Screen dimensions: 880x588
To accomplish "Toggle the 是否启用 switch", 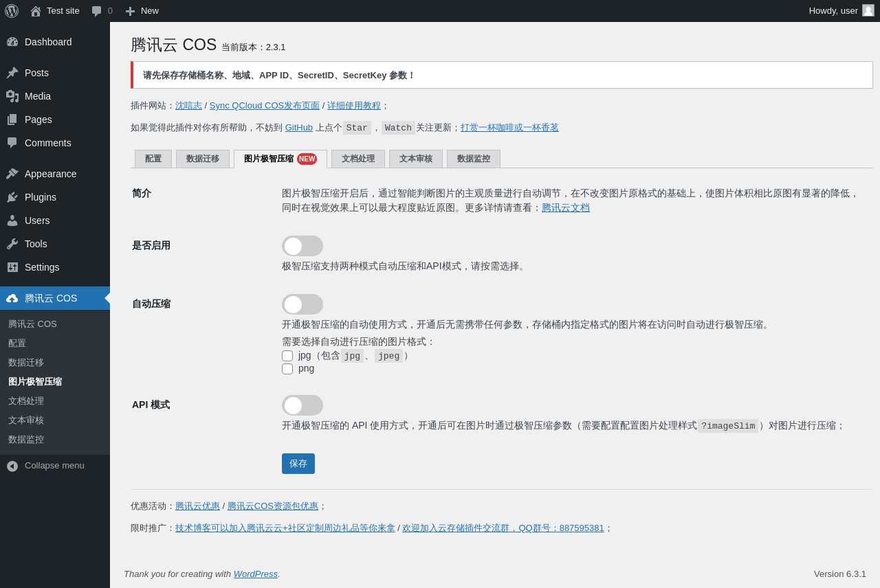I will [302, 246].
